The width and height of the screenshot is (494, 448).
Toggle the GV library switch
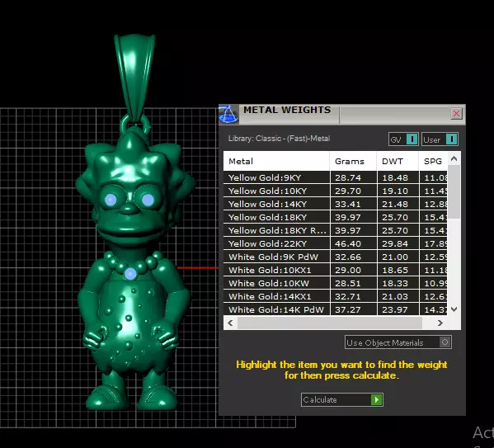coord(403,139)
